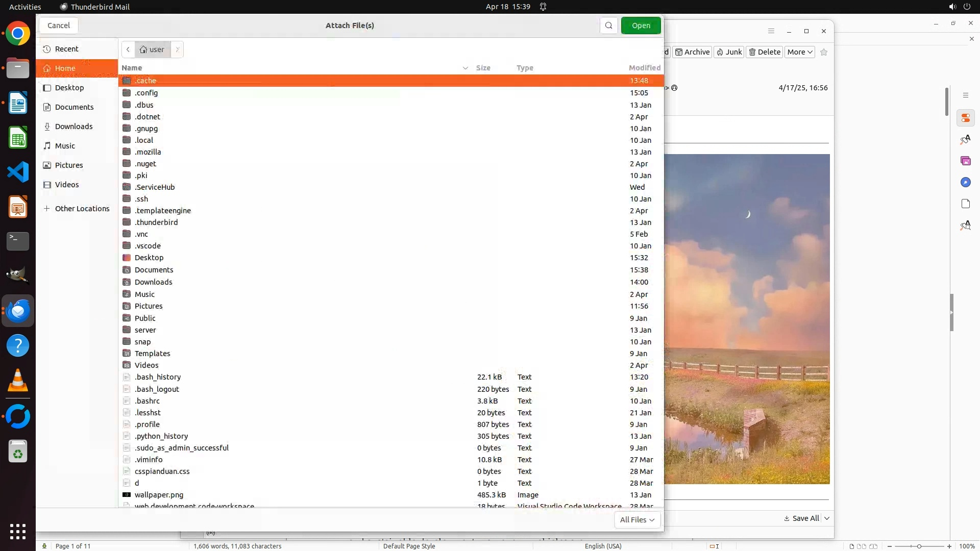Viewport: 980px width, 551px height.
Task: Open Thunderbird from the dock
Action: tap(18, 311)
